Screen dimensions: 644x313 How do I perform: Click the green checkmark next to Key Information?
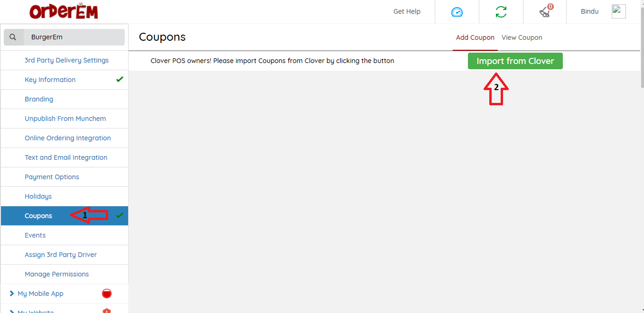120,79
